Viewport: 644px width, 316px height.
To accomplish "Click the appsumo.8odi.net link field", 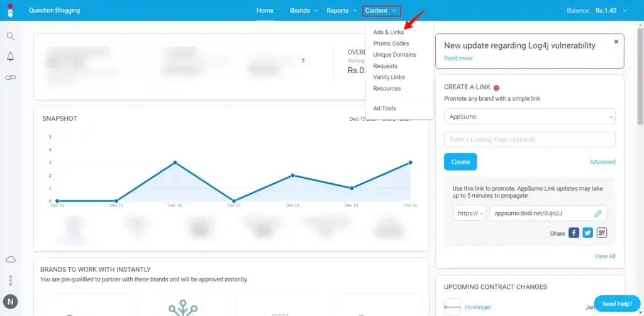I will tap(548, 213).
